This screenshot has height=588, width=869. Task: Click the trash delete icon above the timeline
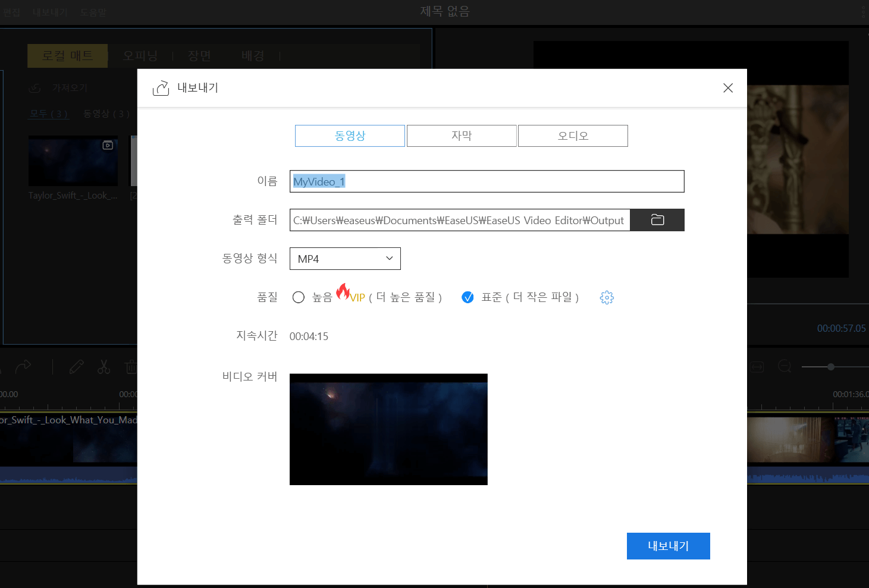(131, 367)
